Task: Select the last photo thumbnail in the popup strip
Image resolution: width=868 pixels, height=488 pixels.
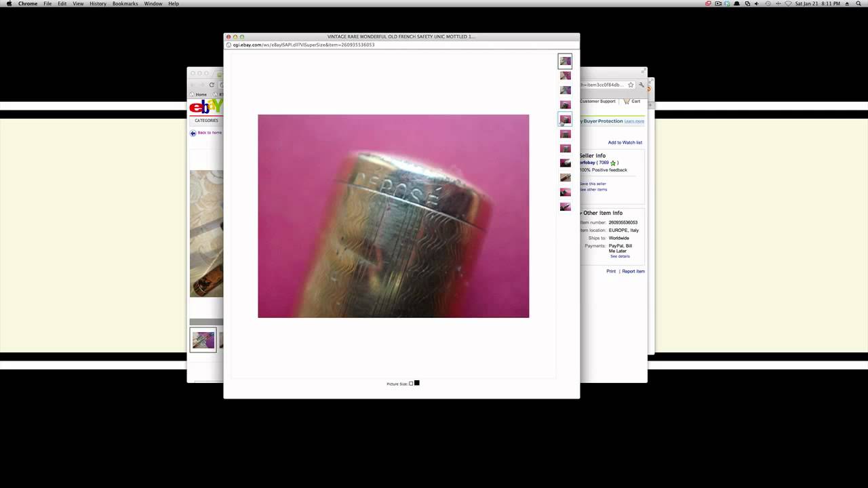Action: pyautogui.click(x=565, y=207)
